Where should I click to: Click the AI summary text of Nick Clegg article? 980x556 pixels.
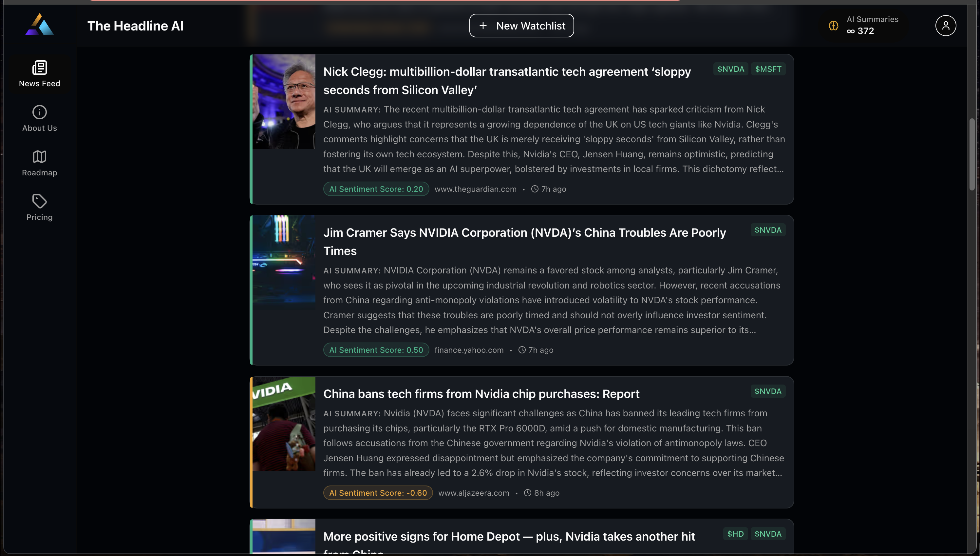click(554, 139)
